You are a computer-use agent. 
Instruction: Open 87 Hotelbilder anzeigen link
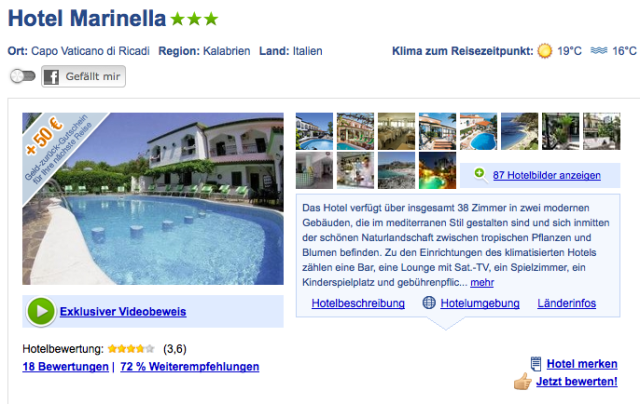click(x=547, y=175)
